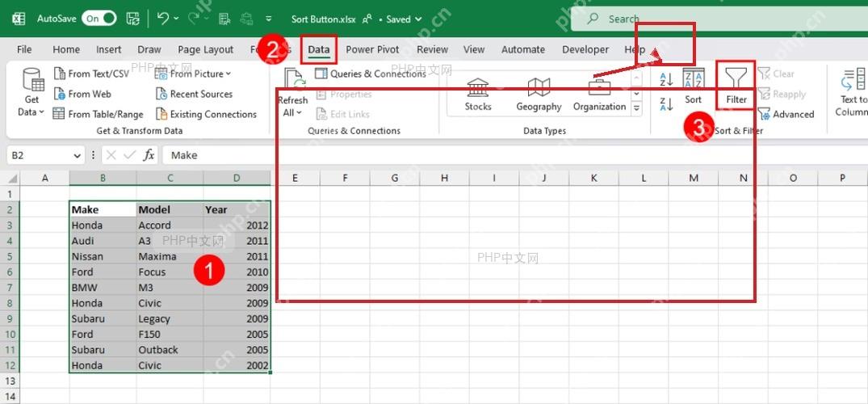Go to the Power Pivot tab
Image resolution: width=868 pixels, height=404 pixels.
(x=372, y=49)
